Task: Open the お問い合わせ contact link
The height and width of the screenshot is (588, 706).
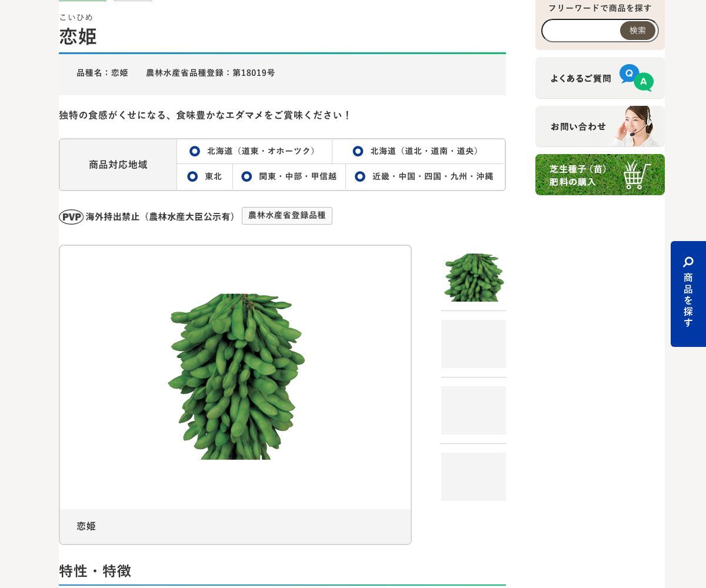Action: 600,126
